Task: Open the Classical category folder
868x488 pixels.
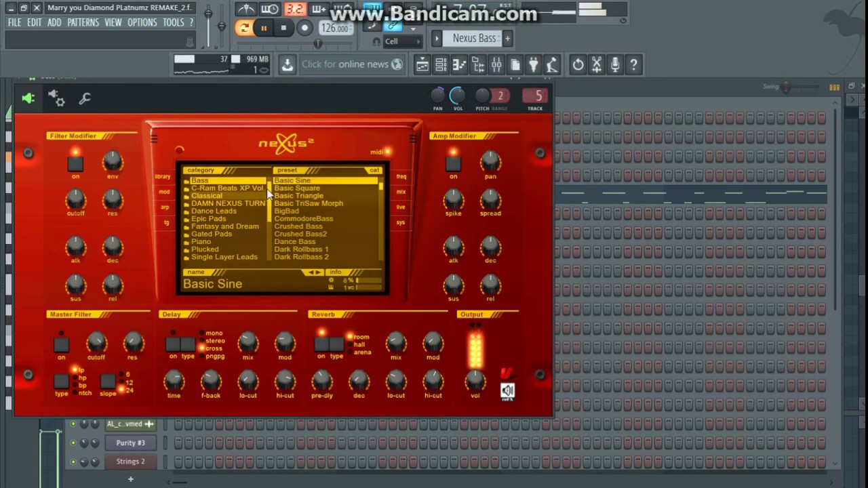Action: [x=226, y=196]
